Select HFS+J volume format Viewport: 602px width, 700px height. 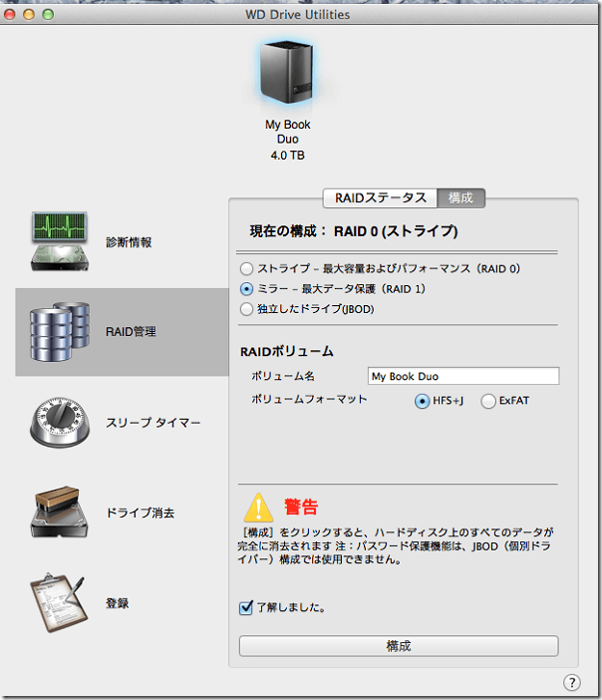click(x=422, y=401)
